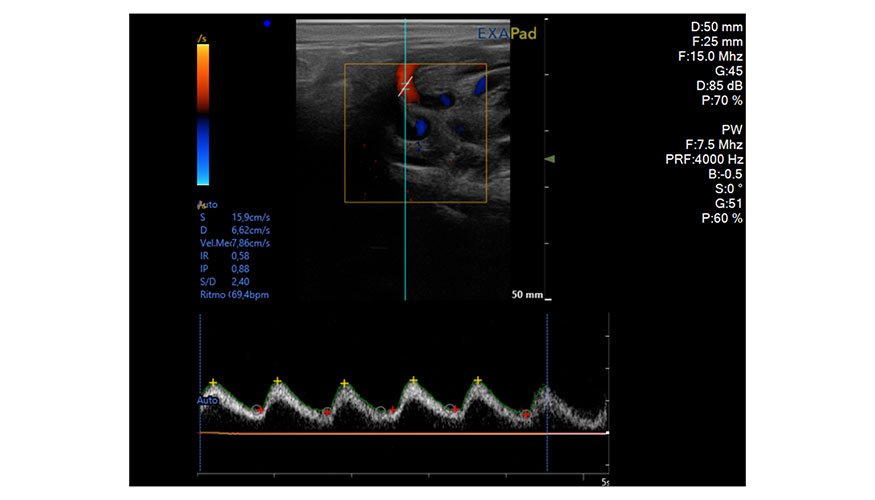Click the 'Auto' label above the measurements
The height and width of the screenshot is (500, 875).
208,204
